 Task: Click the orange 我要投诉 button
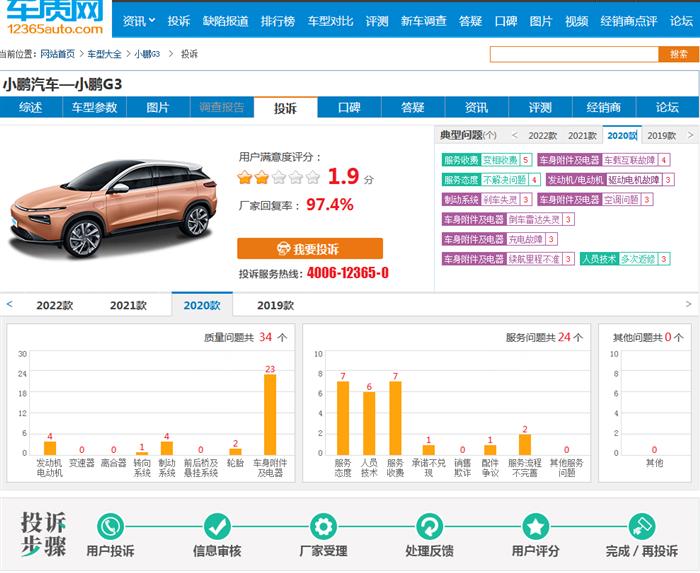point(310,249)
